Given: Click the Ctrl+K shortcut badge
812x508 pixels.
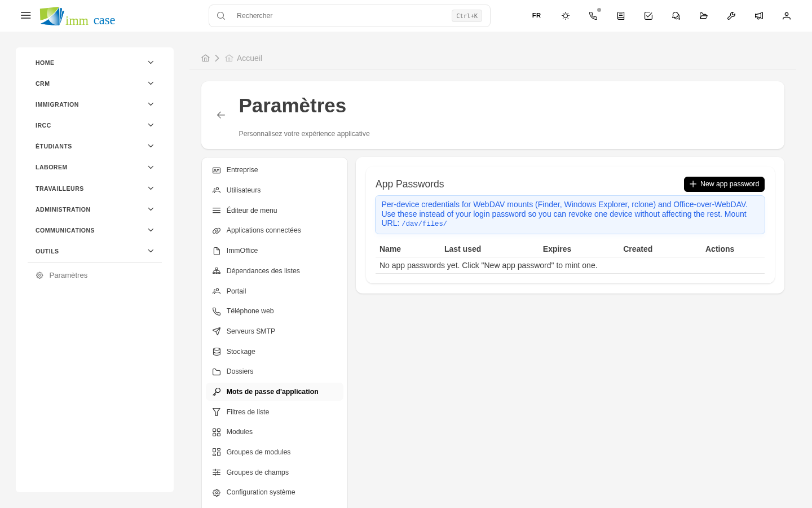Looking at the screenshot, I should click(x=467, y=16).
